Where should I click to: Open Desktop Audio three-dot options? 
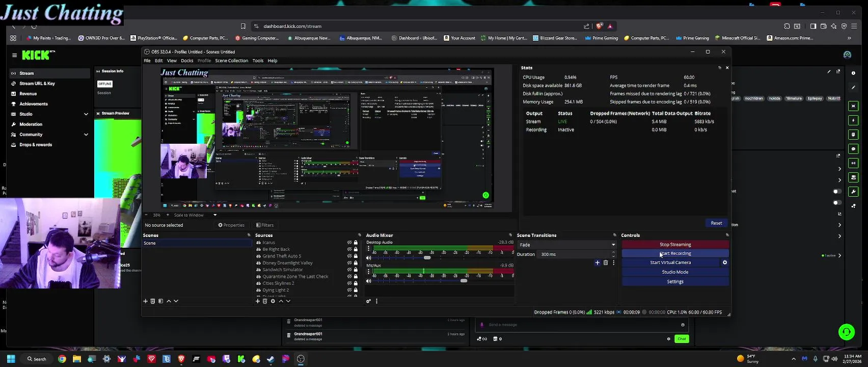point(368,249)
